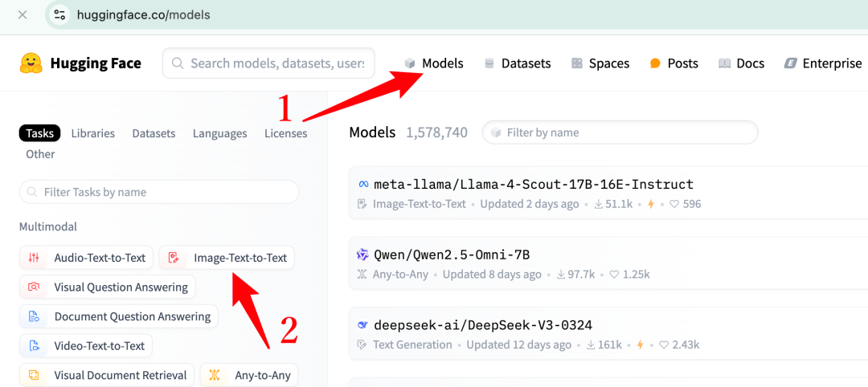Open meta-llama/Llama-4-Scout-17B-16E-Instruct model
The height and width of the screenshot is (387, 868).
534,184
